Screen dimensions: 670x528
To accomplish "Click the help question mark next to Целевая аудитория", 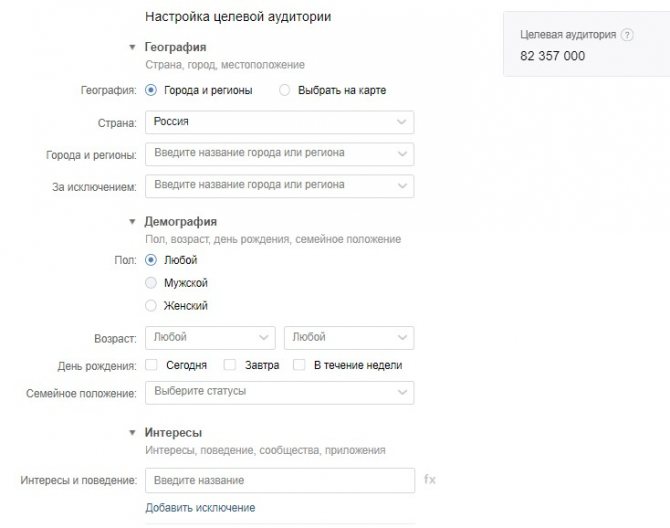I will [x=627, y=35].
